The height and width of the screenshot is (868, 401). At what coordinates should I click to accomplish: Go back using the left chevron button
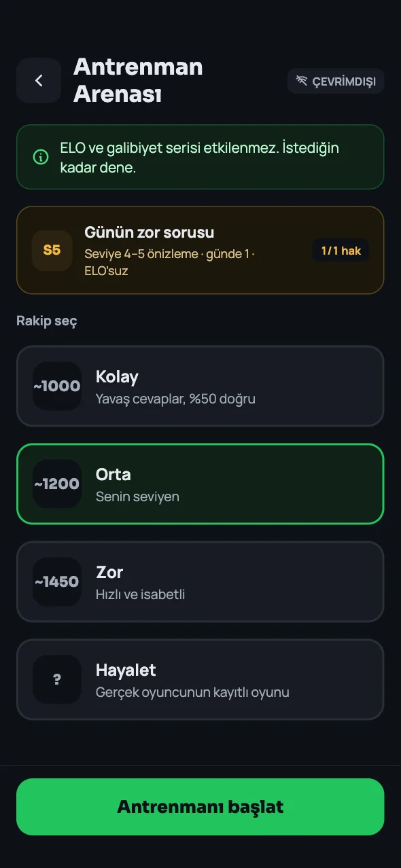point(39,80)
